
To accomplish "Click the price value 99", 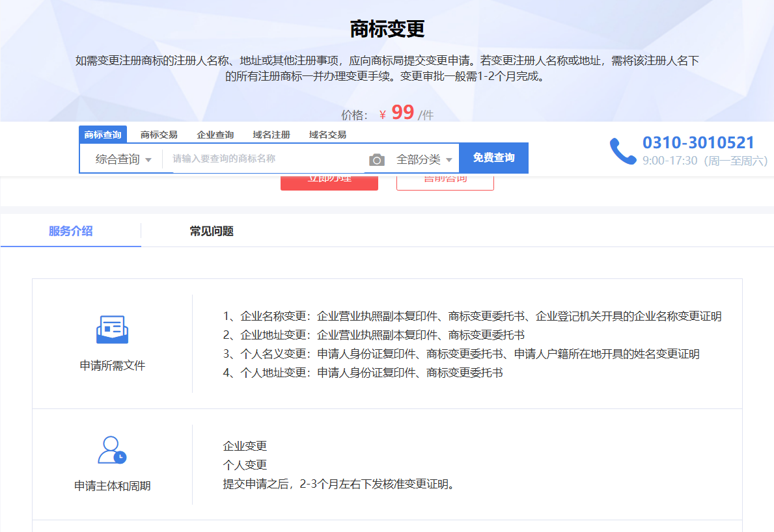I will point(403,113).
